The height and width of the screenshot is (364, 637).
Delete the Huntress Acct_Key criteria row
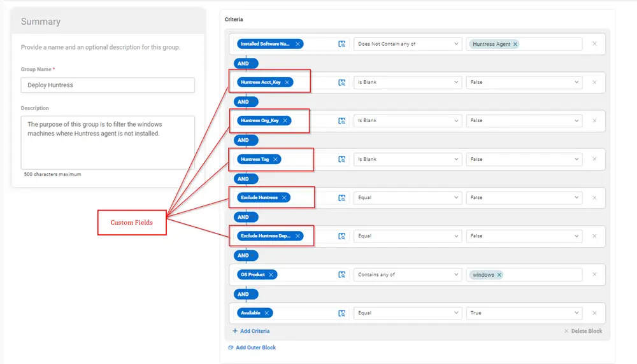click(x=594, y=82)
